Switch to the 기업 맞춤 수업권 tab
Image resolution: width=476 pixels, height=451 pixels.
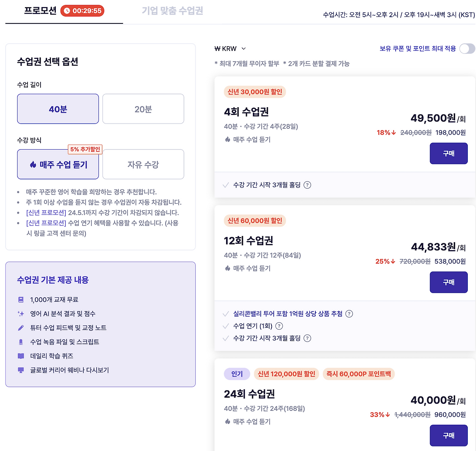(172, 11)
